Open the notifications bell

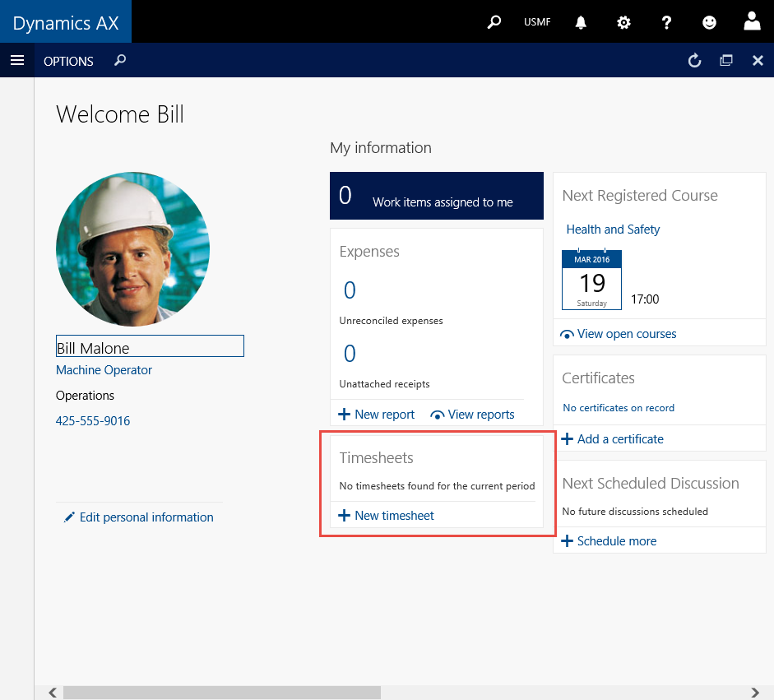(x=581, y=22)
